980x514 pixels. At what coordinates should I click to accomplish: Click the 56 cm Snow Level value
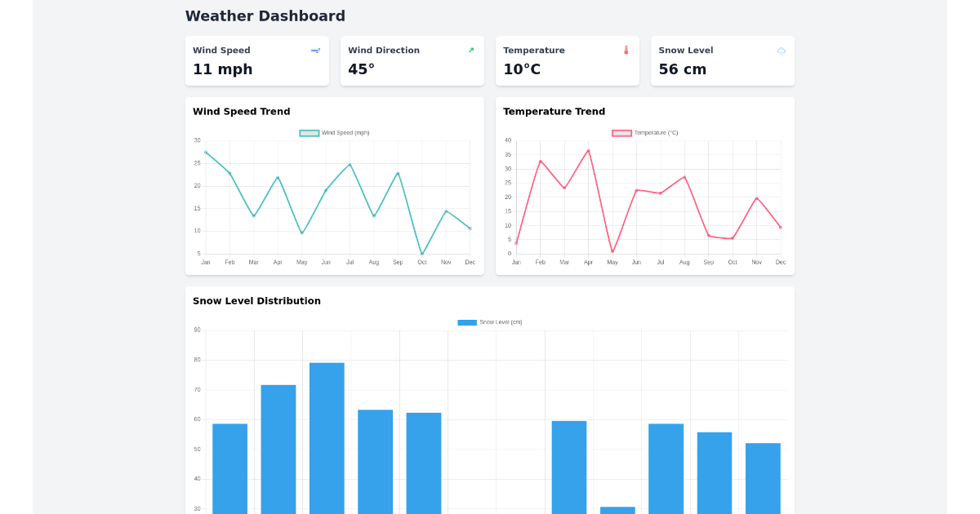tap(682, 69)
